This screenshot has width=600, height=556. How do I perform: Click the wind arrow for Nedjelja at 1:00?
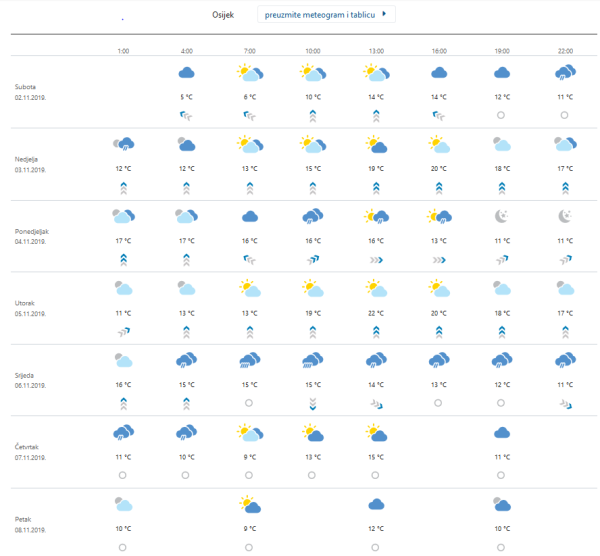click(x=123, y=187)
